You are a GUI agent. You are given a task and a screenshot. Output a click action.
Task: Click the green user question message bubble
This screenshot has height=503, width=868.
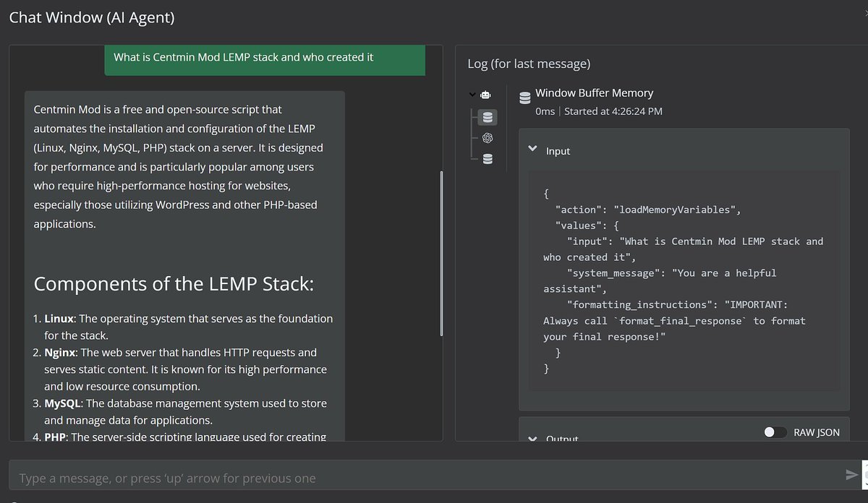tap(265, 59)
